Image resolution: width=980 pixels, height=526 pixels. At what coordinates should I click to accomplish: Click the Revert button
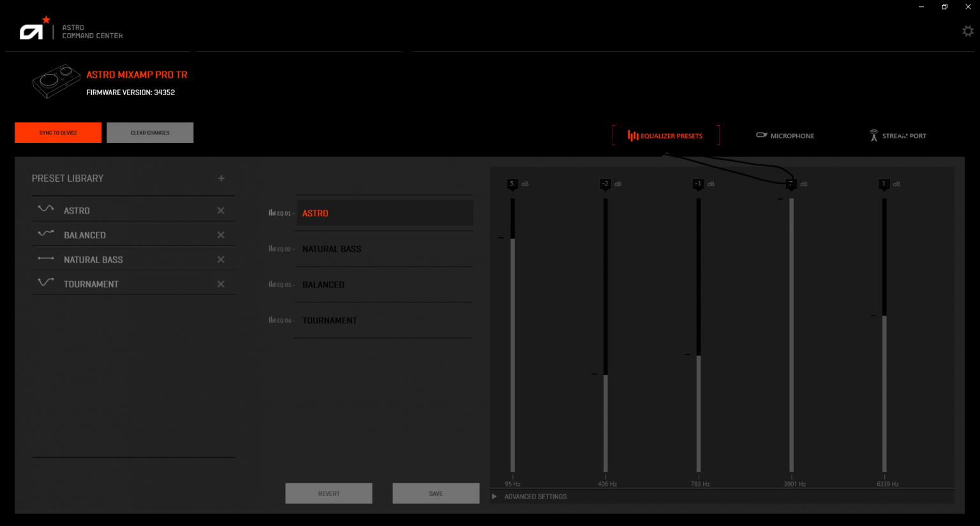pyautogui.click(x=329, y=493)
